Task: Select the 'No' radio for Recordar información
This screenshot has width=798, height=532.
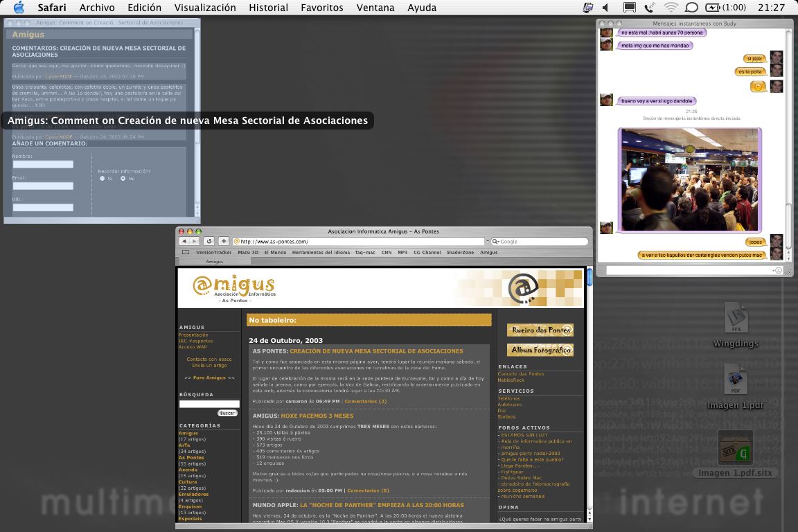Action: (123, 179)
